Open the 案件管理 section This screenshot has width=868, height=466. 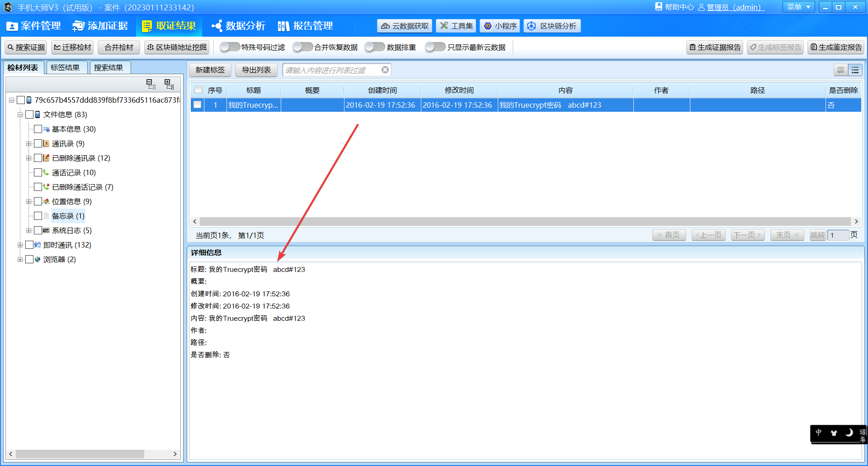(x=34, y=26)
